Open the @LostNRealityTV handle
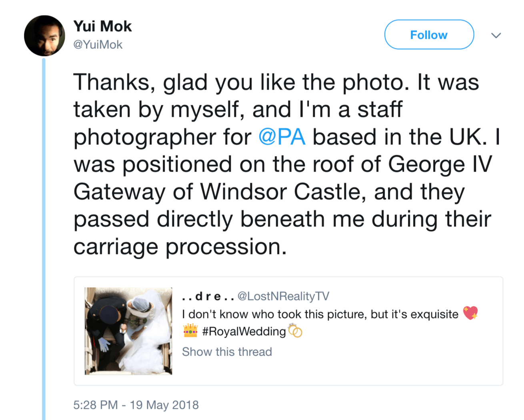This screenshot has width=524, height=420. (x=283, y=296)
